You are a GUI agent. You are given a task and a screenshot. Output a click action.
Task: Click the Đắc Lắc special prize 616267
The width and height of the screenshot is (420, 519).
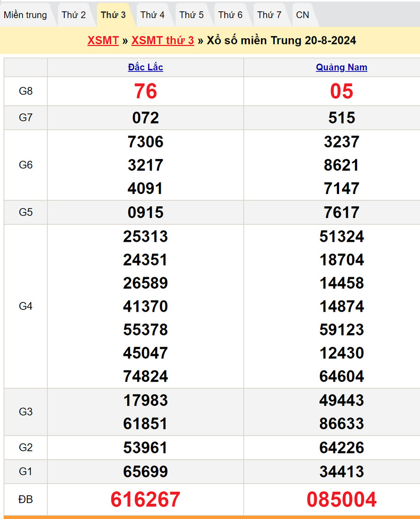pos(145,500)
